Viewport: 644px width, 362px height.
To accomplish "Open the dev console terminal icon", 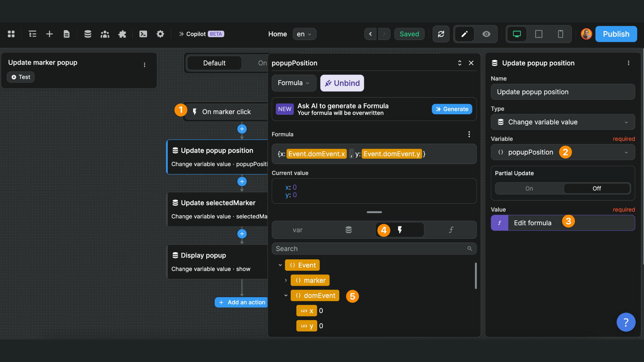I will [143, 34].
